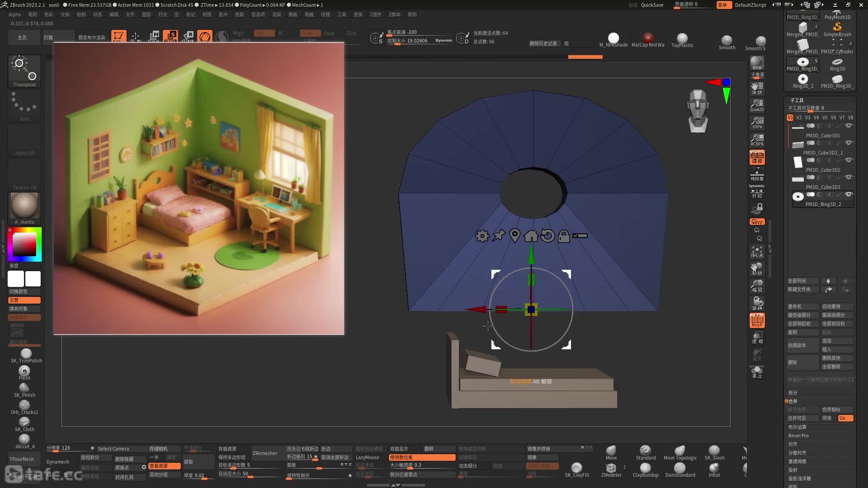Click the gizmo reset orientation icon
The height and width of the screenshot is (488, 868).
coord(547,235)
